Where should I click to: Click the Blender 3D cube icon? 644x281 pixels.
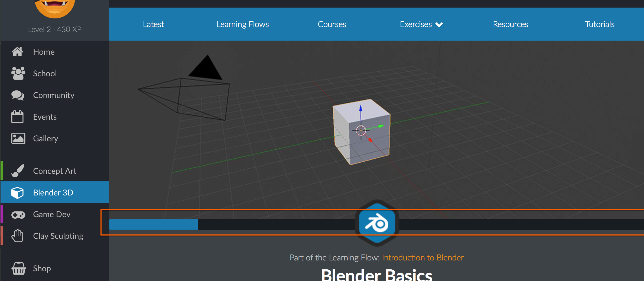[x=18, y=192]
